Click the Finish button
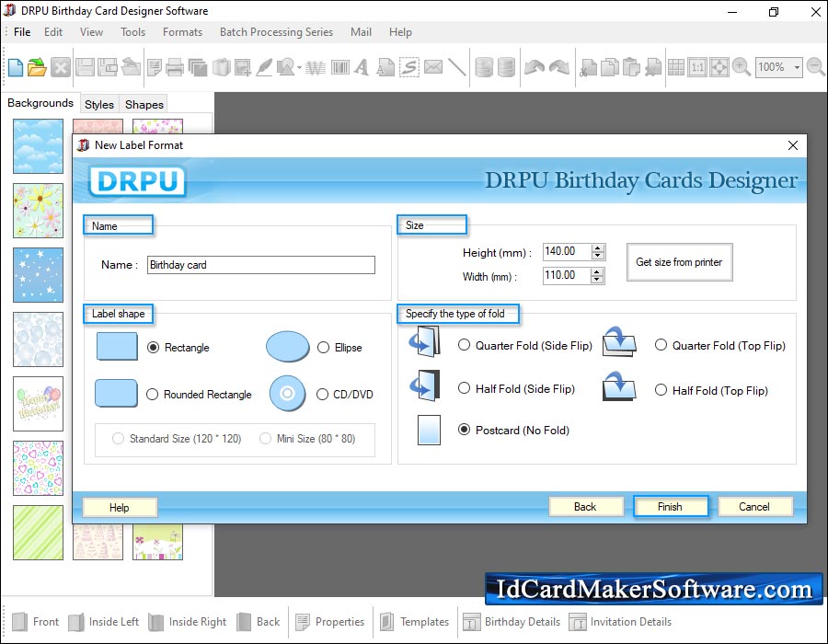Image resolution: width=828 pixels, height=644 pixels. pos(670,507)
